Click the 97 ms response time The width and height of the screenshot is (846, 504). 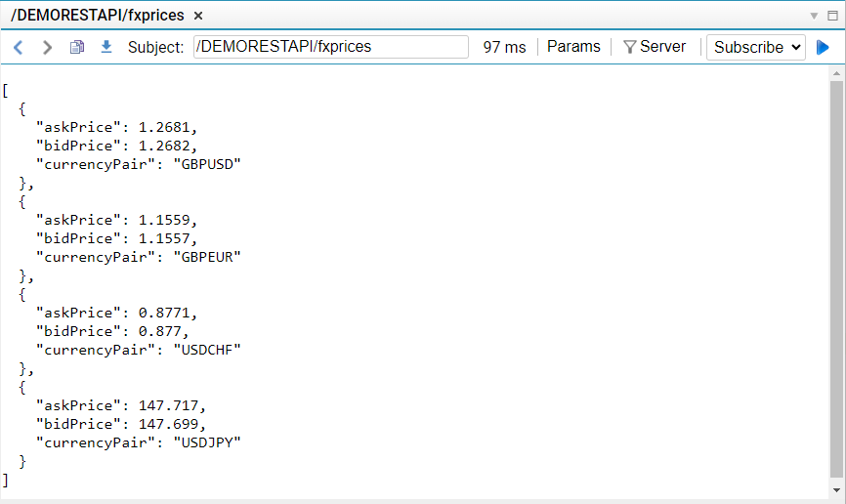(504, 47)
